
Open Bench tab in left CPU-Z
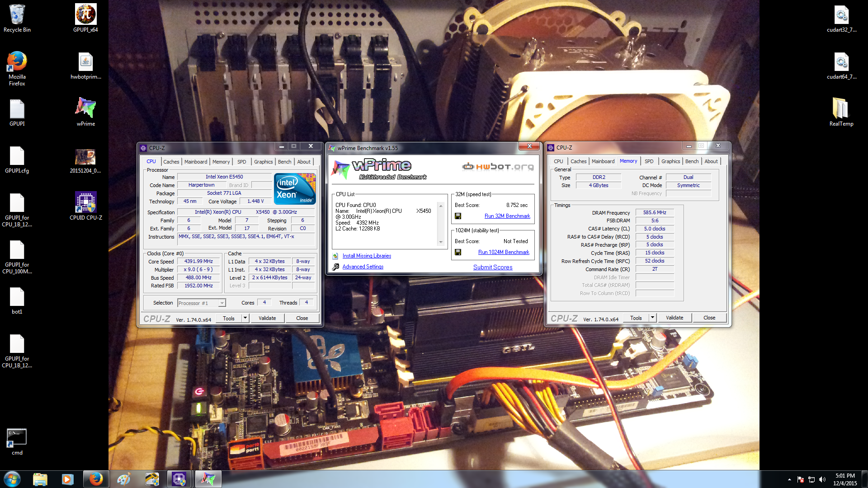(x=284, y=162)
